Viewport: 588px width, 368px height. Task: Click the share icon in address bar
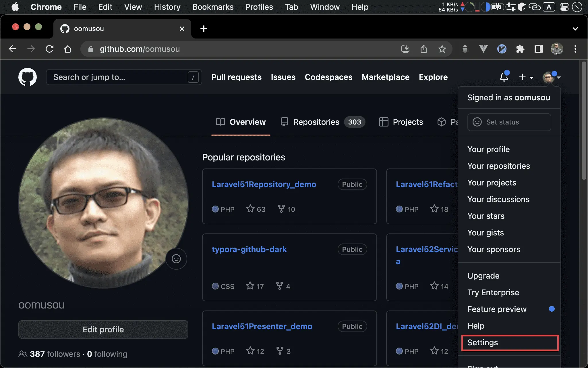point(424,49)
